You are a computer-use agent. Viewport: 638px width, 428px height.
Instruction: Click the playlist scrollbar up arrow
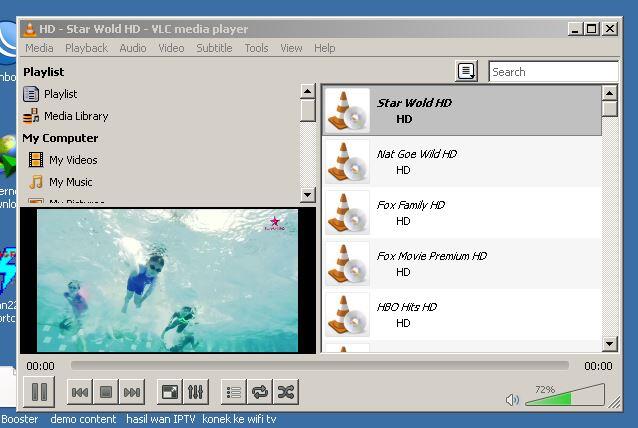click(609, 93)
